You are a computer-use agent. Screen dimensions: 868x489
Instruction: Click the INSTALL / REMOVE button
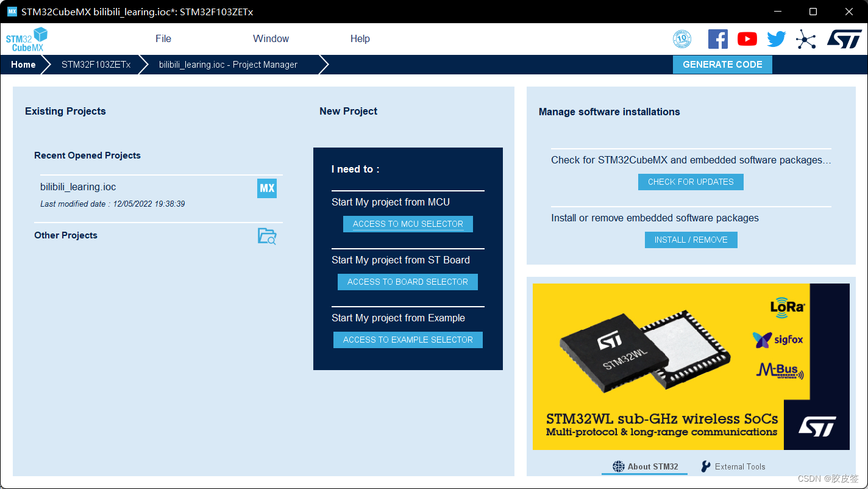[691, 240]
